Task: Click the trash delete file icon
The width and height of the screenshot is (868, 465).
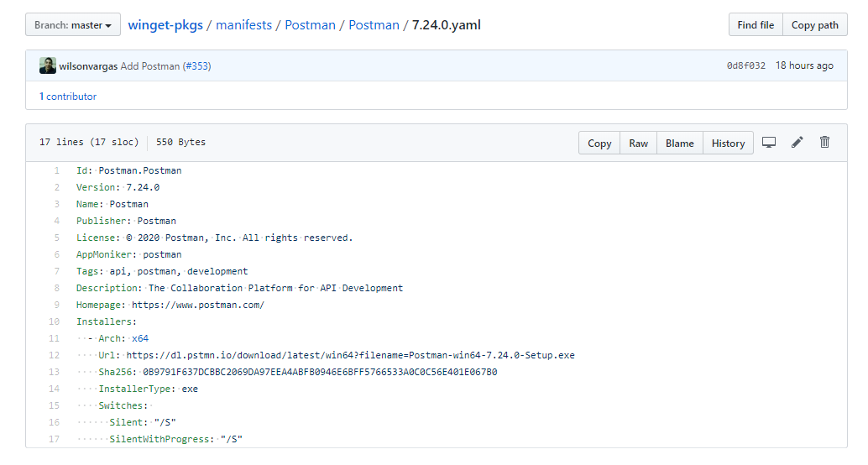Action: coord(824,143)
